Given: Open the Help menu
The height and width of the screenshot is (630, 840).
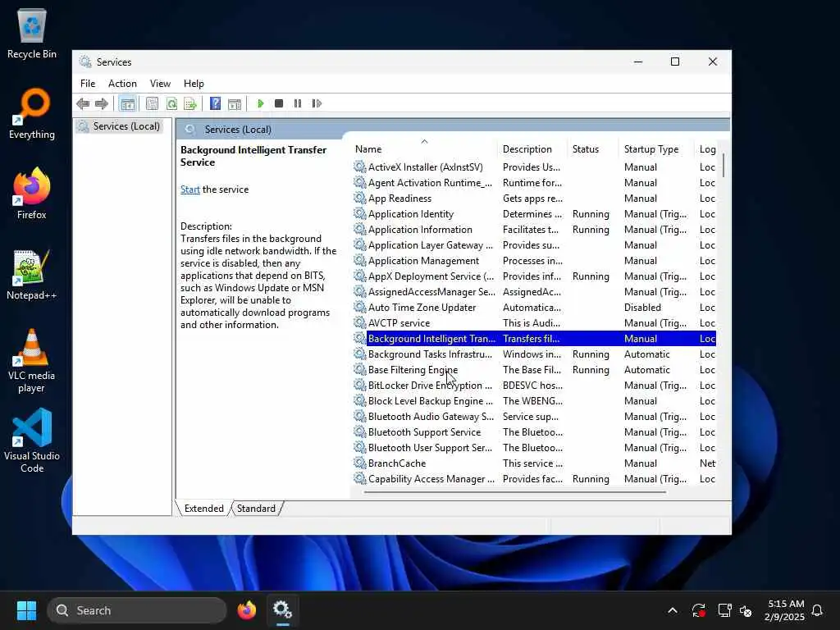Looking at the screenshot, I should coord(194,84).
